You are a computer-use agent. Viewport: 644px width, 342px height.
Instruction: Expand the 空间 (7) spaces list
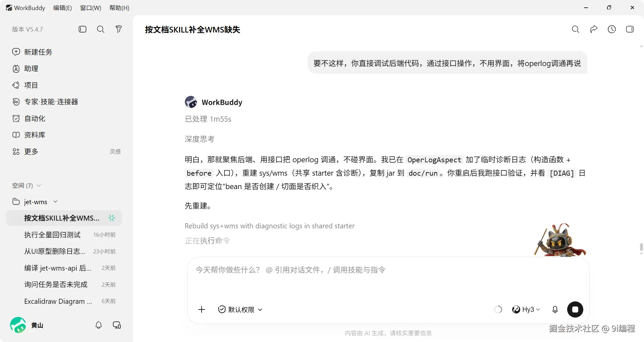coord(26,185)
